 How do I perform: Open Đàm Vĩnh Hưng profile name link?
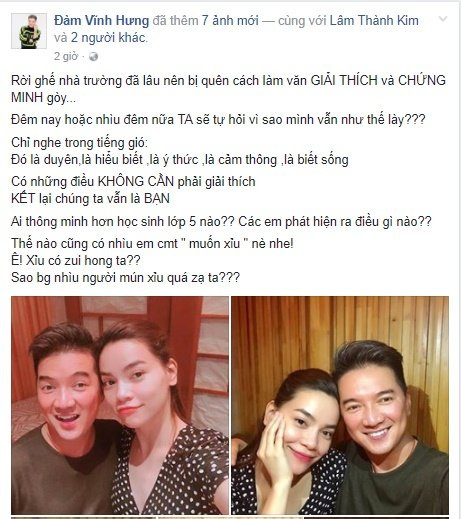(101, 21)
